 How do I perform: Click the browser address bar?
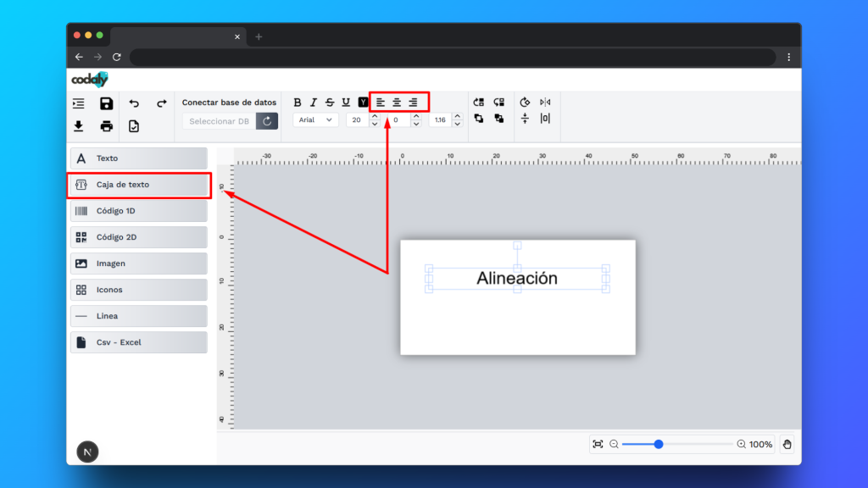[453, 57]
